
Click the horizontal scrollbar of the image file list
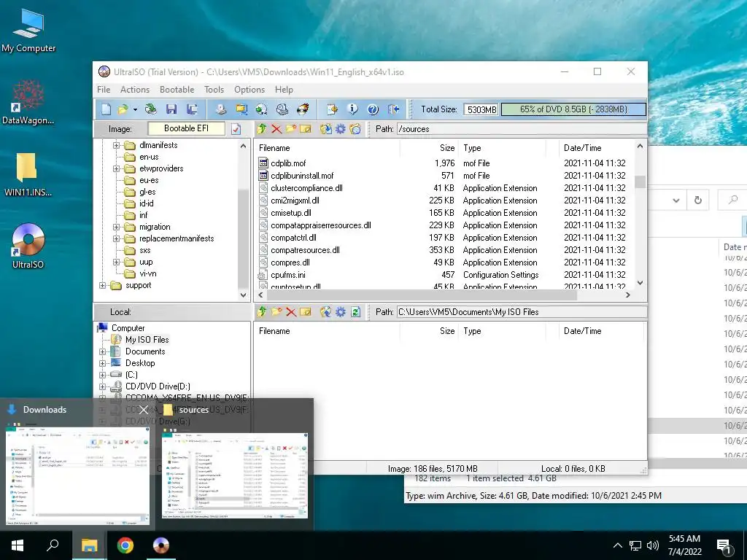click(x=422, y=295)
